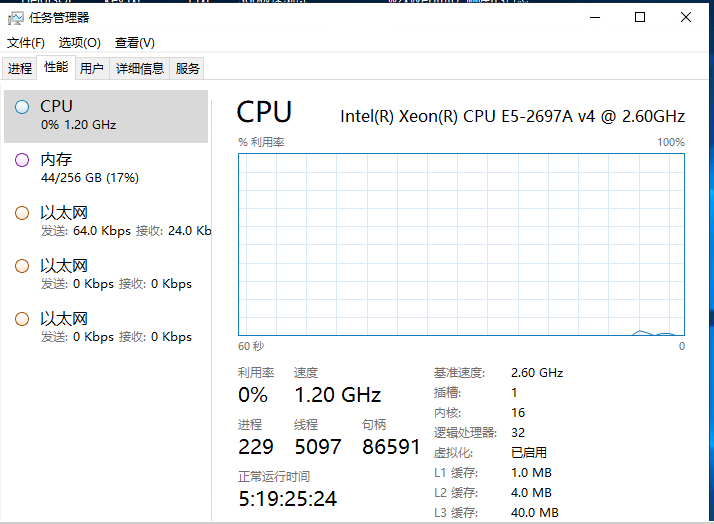The image size is (714, 524).
Task: Click the third 以太网 orange circle icon
Action: pos(22,319)
